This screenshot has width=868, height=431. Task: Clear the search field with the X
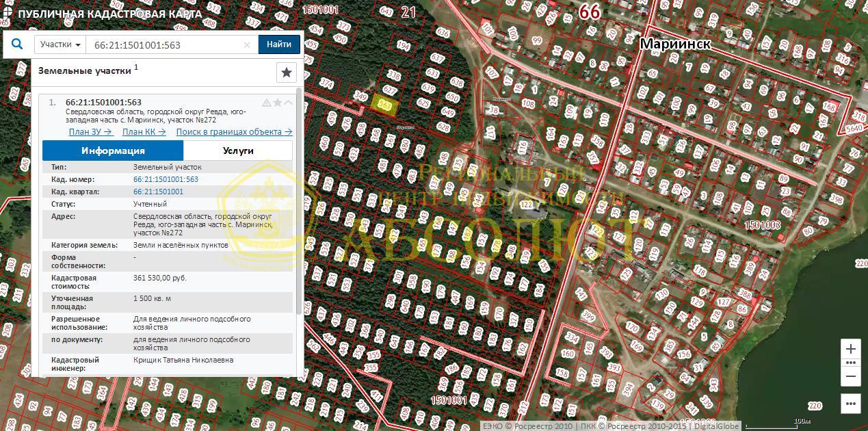coord(247,45)
